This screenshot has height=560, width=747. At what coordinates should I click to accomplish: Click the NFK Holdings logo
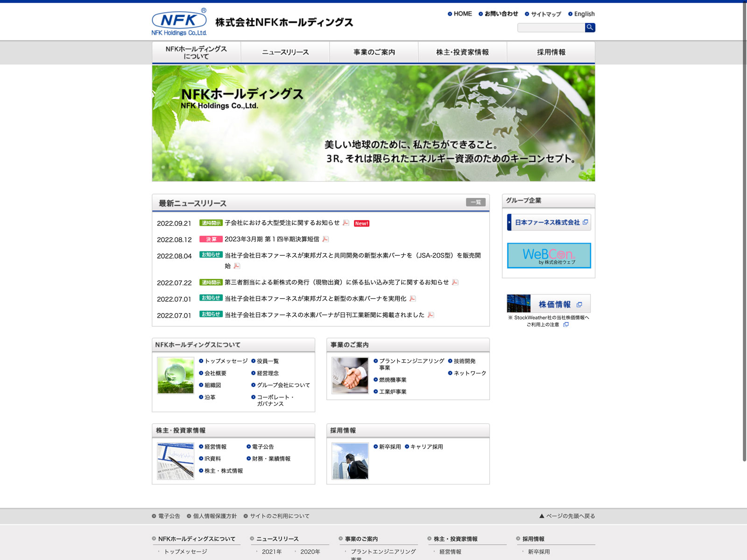[179, 22]
